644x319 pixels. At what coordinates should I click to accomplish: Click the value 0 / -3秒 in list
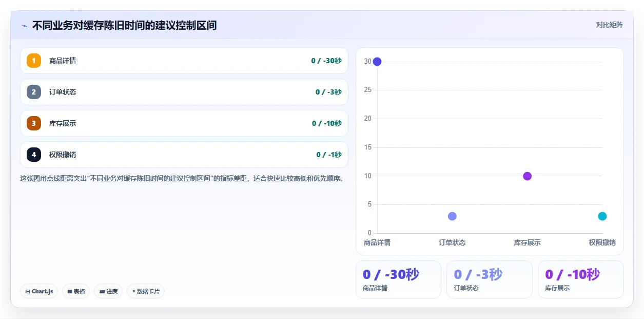point(328,92)
